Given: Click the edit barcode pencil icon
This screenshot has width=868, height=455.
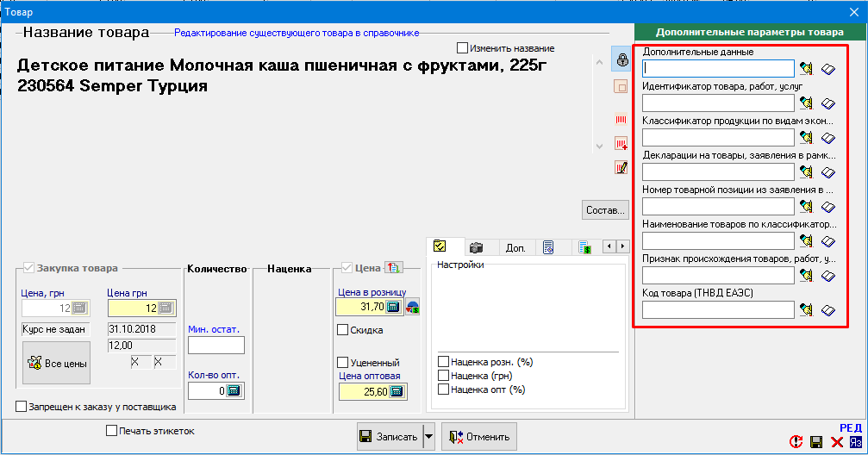Looking at the screenshot, I should tap(621, 168).
